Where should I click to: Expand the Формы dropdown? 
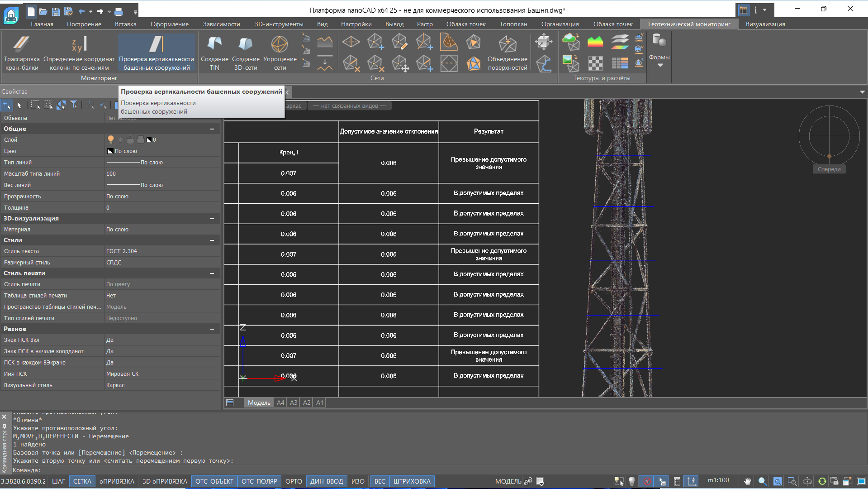(x=659, y=65)
